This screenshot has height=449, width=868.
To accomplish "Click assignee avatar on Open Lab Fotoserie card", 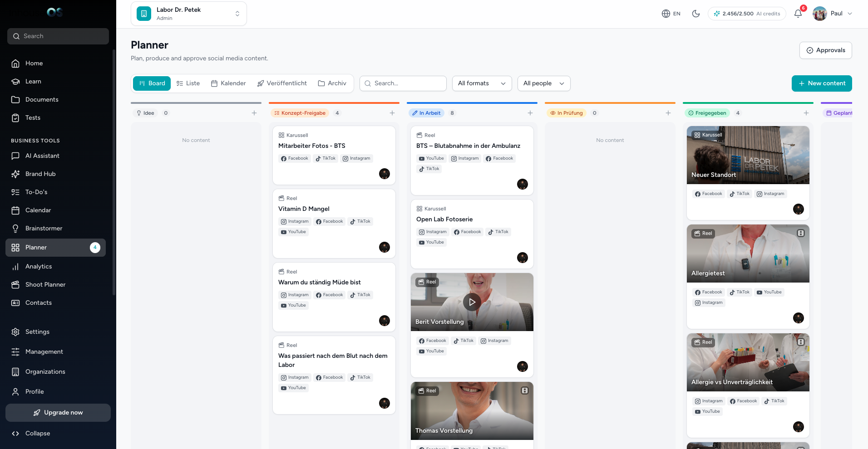I will point(523,258).
